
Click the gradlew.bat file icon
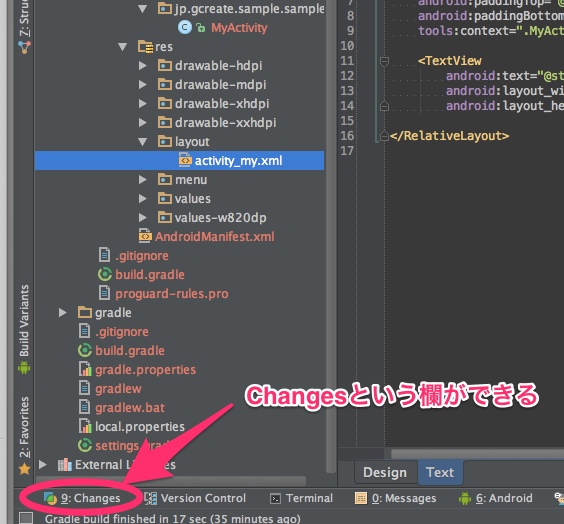[x=84, y=407]
